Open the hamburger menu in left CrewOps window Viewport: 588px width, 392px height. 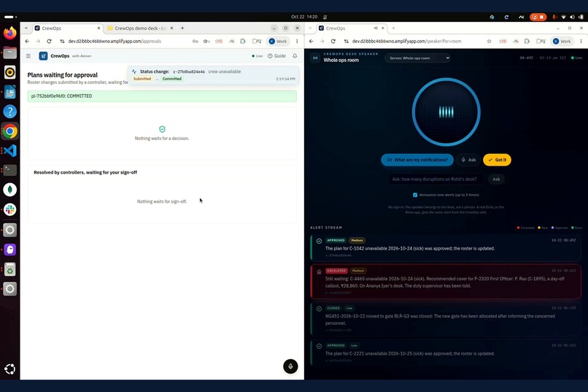28,56
